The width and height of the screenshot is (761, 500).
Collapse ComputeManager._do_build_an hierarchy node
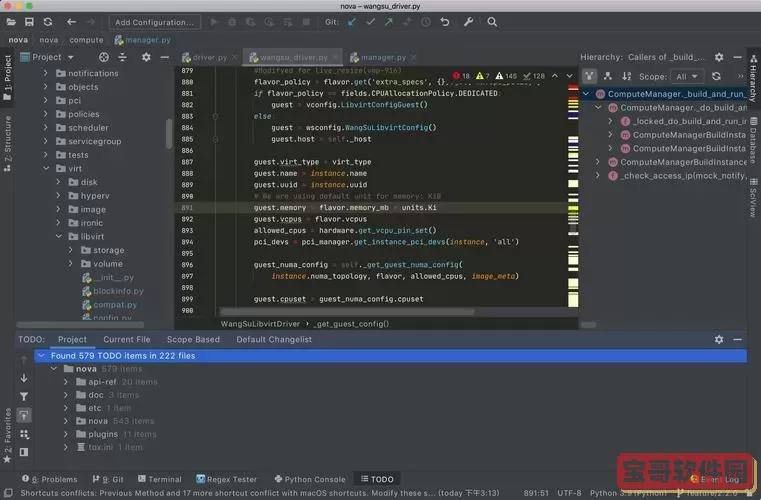click(x=598, y=107)
